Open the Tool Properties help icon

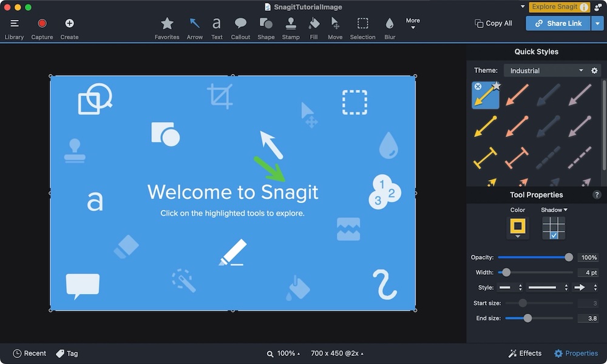pyautogui.click(x=597, y=195)
